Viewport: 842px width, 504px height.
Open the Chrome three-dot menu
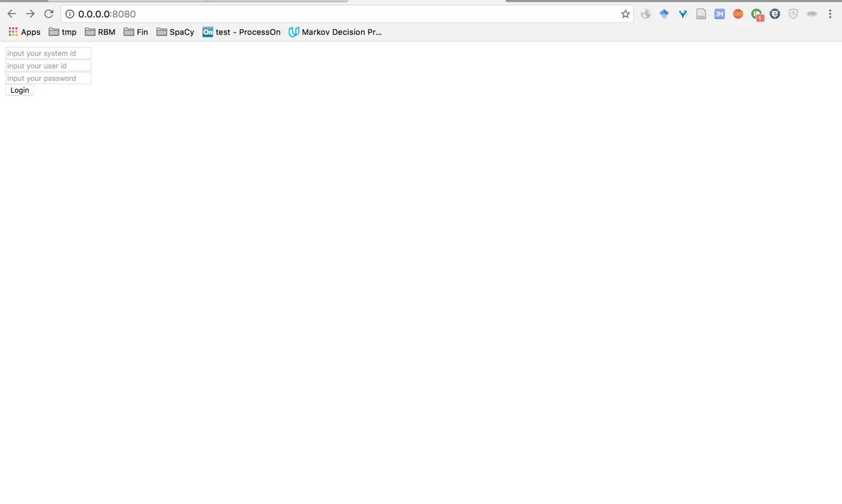830,14
